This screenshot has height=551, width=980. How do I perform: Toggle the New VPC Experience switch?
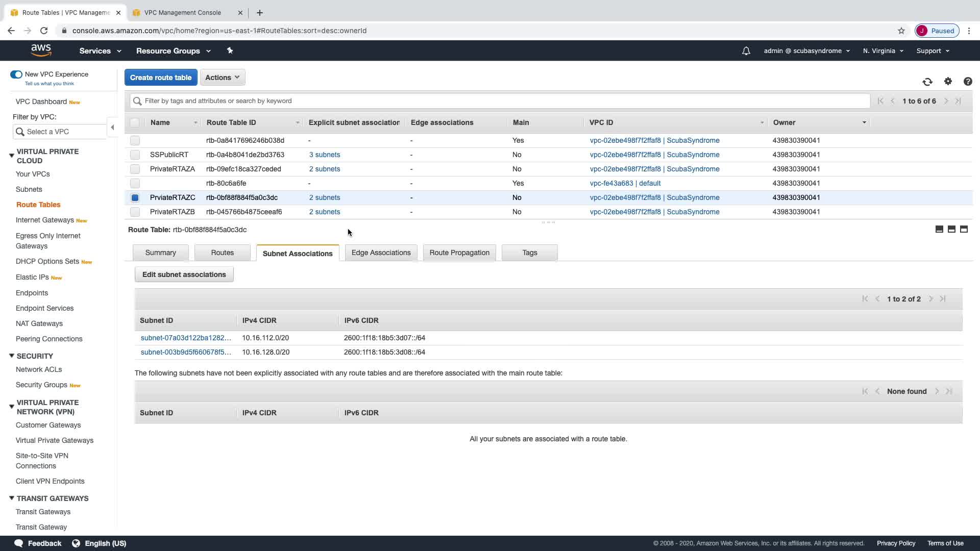(x=16, y=74)
